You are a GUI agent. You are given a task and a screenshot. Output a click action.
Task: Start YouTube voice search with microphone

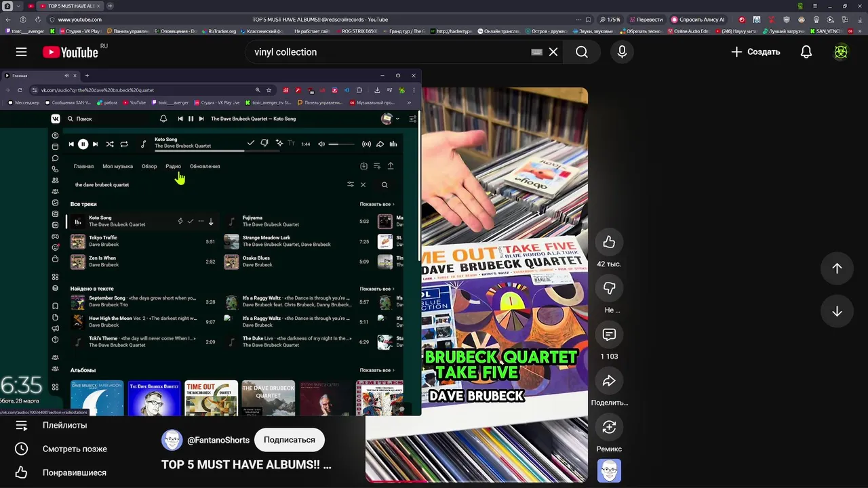(622, 52)
